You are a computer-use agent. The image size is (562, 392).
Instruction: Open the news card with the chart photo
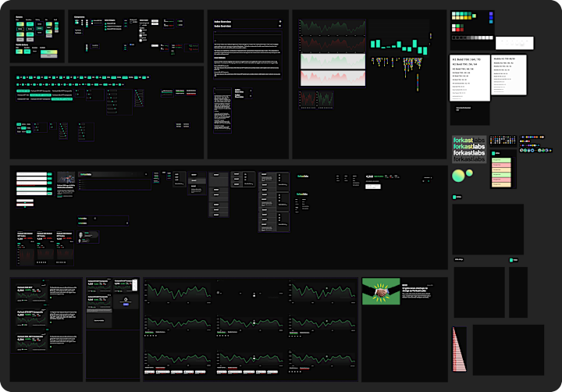(x=66, y=185)
